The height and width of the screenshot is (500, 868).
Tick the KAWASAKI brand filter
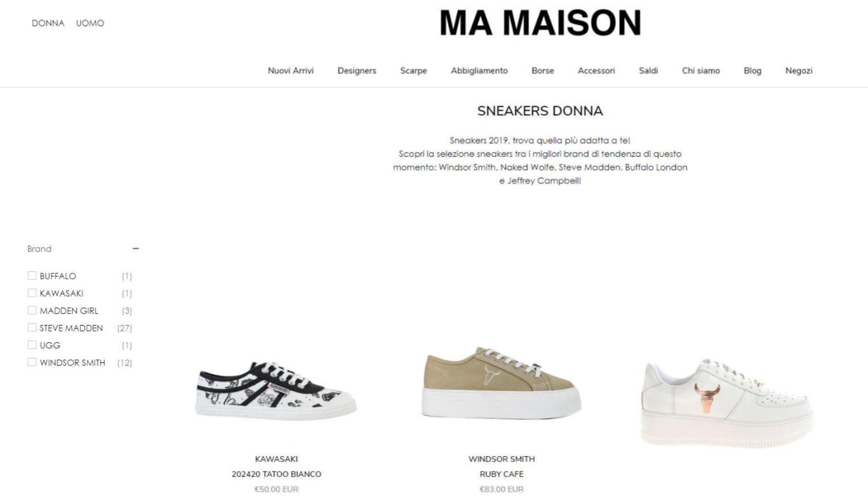(32, 293)
